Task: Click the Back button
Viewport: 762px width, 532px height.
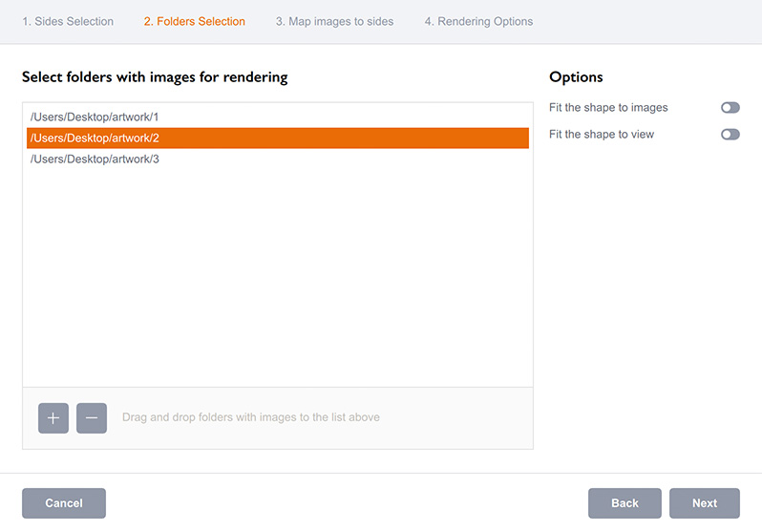Action: [624, 503]
